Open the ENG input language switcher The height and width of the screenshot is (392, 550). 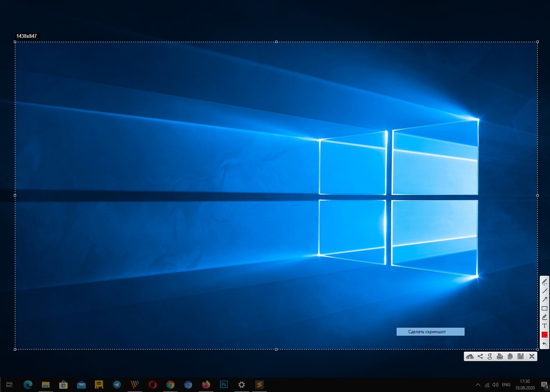pyautogui.click(x=506, y=385)
